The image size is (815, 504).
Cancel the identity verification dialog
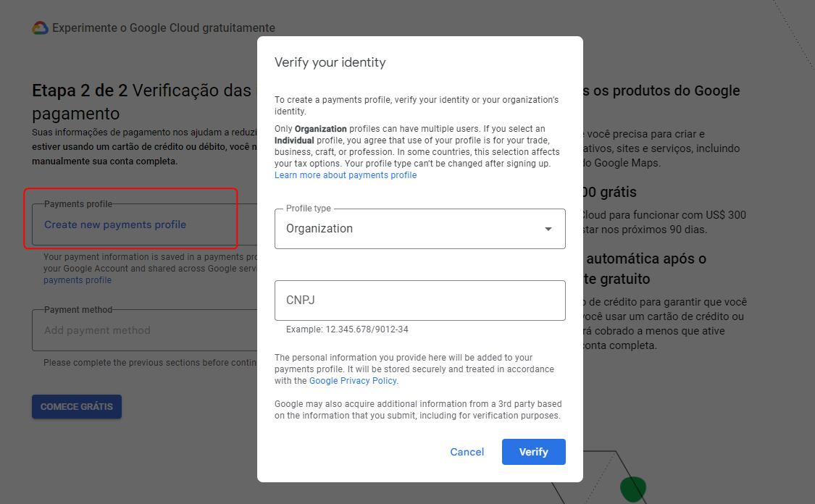point(467,452)
